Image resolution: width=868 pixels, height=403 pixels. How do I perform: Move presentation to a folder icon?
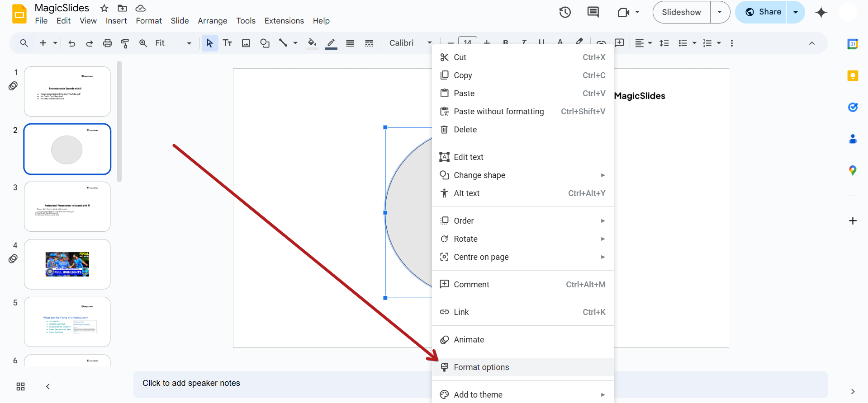tap(122, 8)
